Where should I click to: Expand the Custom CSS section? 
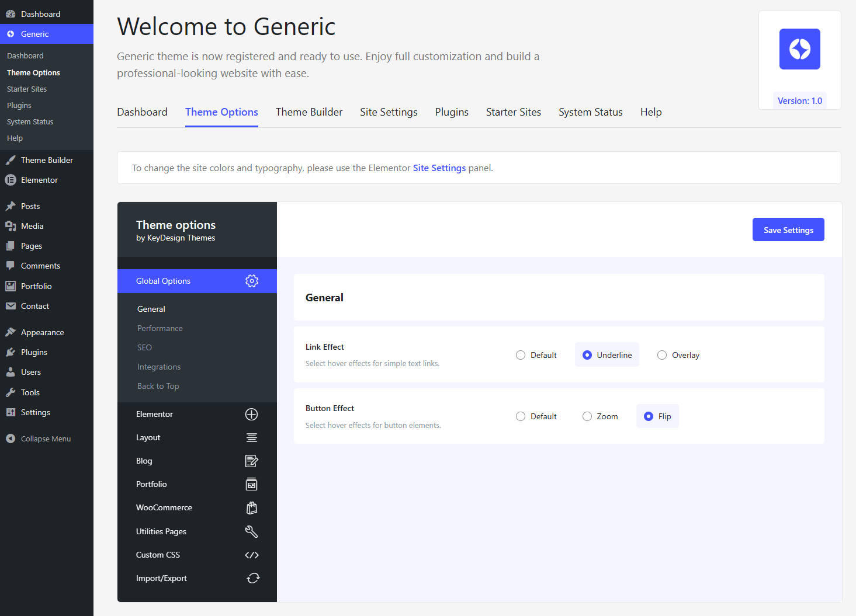tap(197, 555)
